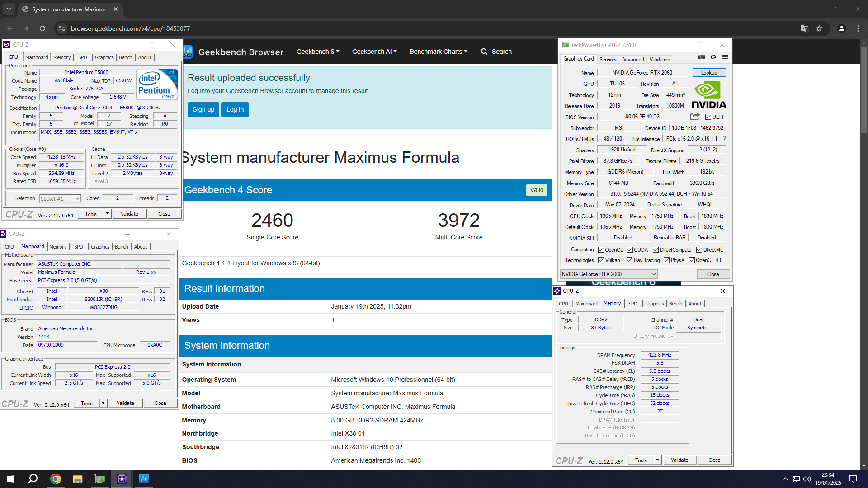
Task: Click the GPU-Z taskbar icon
Action: (99, 479)
